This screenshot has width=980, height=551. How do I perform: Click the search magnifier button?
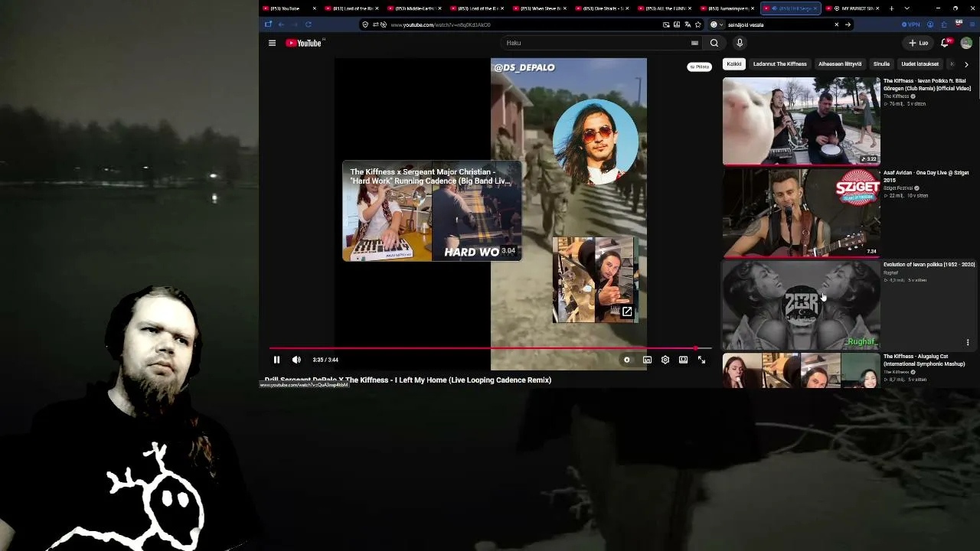tap(714, 43)
